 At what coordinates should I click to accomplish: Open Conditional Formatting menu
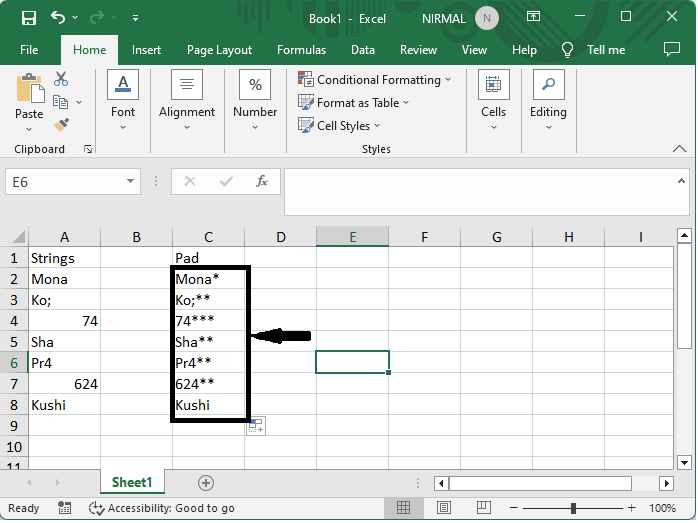point(375,80)
